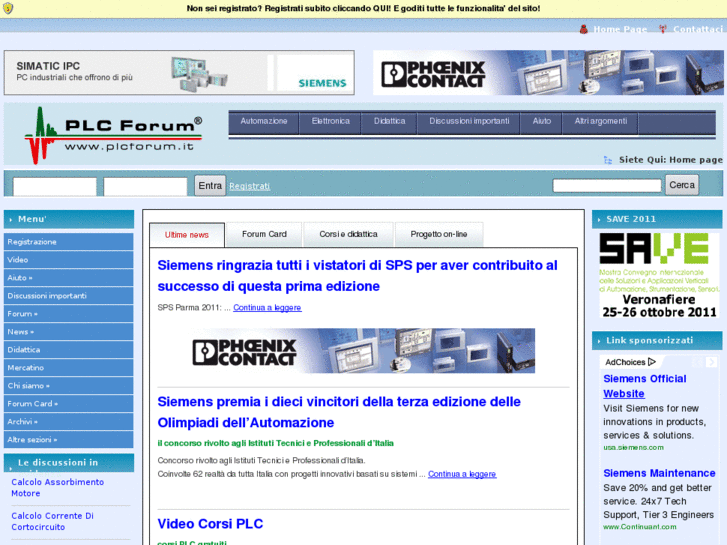Click the next-ad arrow in AdChoices

(x=712, y=362)
